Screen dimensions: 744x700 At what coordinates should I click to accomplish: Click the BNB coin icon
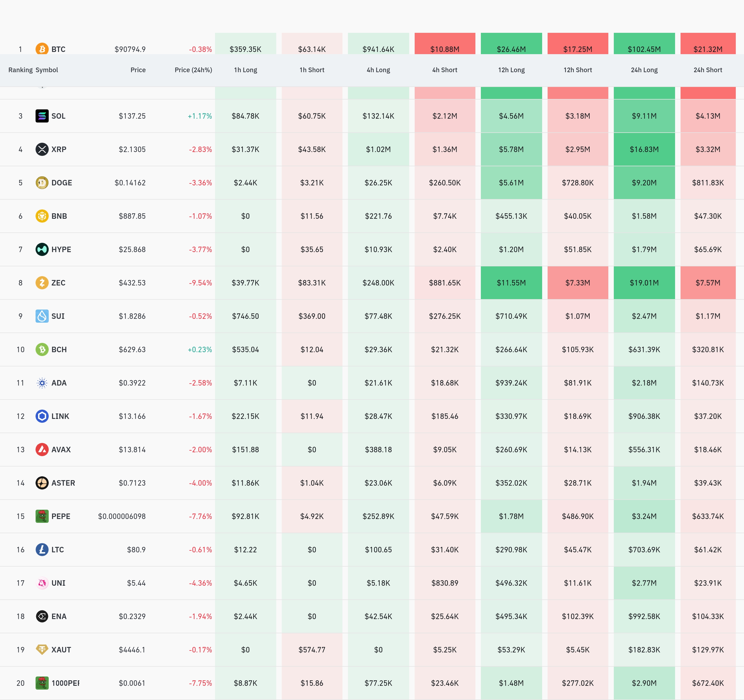tap(42, 216)
